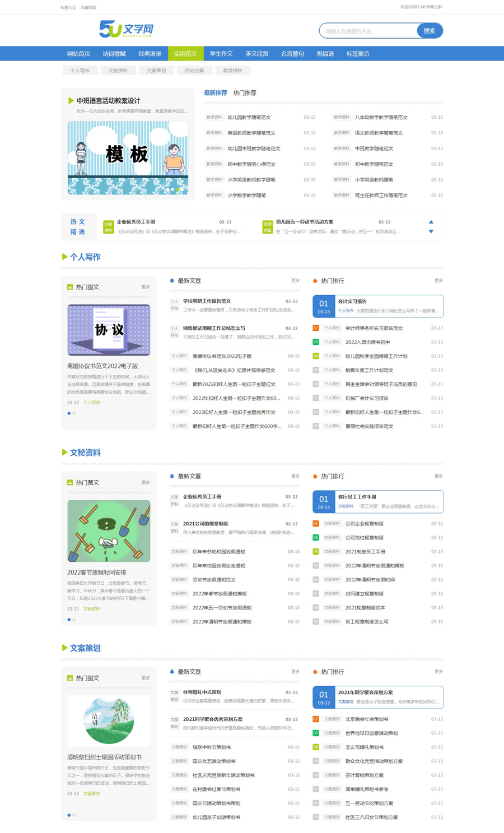Click the up arrow in 热文精选
This screenshot has width=504, height=833.
[x=431, y=222]
